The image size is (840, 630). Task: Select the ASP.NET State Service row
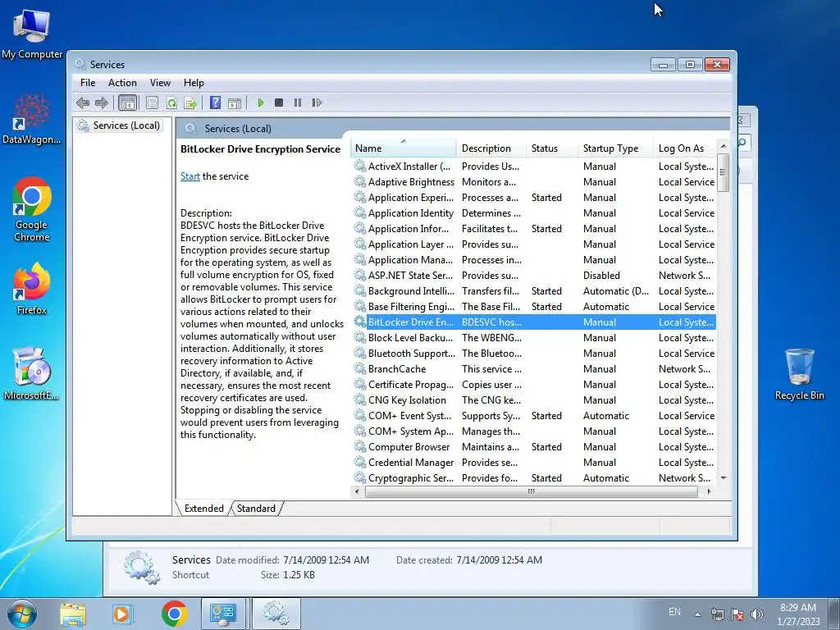tap(534, 276)
